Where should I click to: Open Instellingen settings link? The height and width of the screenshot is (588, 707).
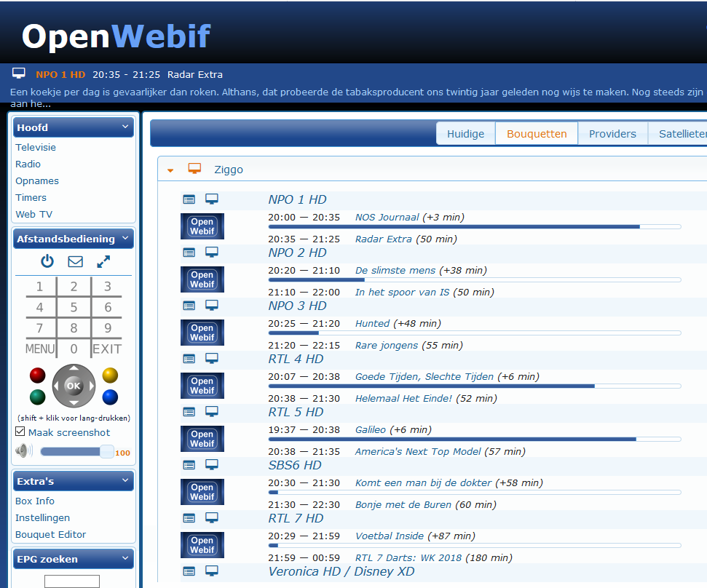[42, 517]
